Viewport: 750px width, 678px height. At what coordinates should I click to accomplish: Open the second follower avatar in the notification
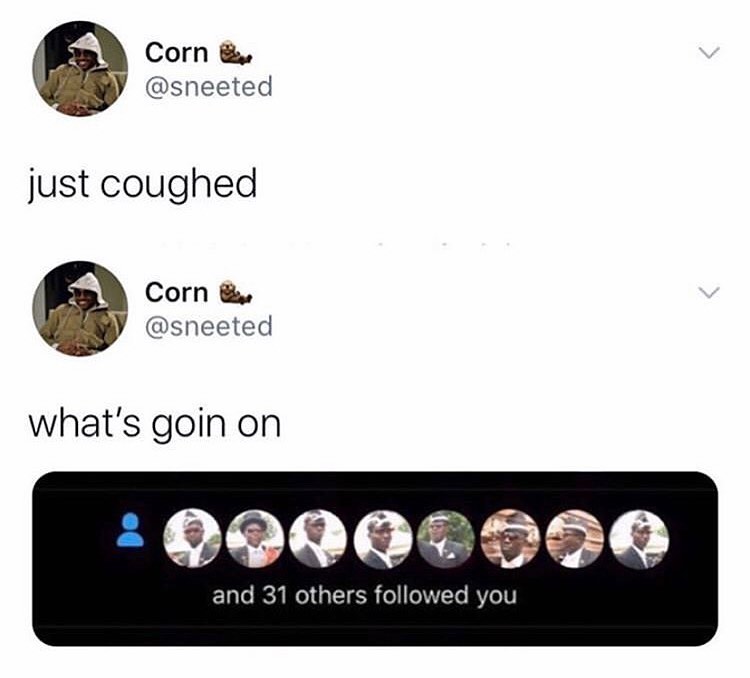255,538
